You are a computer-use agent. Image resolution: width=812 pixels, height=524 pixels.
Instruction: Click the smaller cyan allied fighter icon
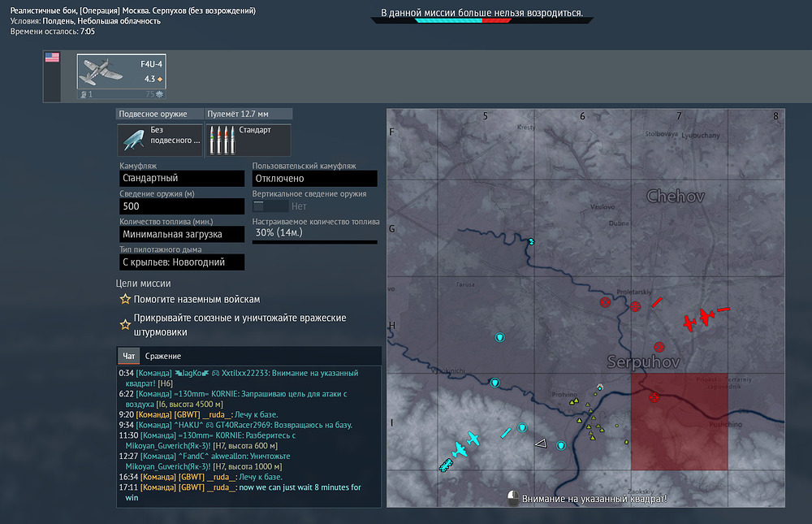[x=473, y=439]
